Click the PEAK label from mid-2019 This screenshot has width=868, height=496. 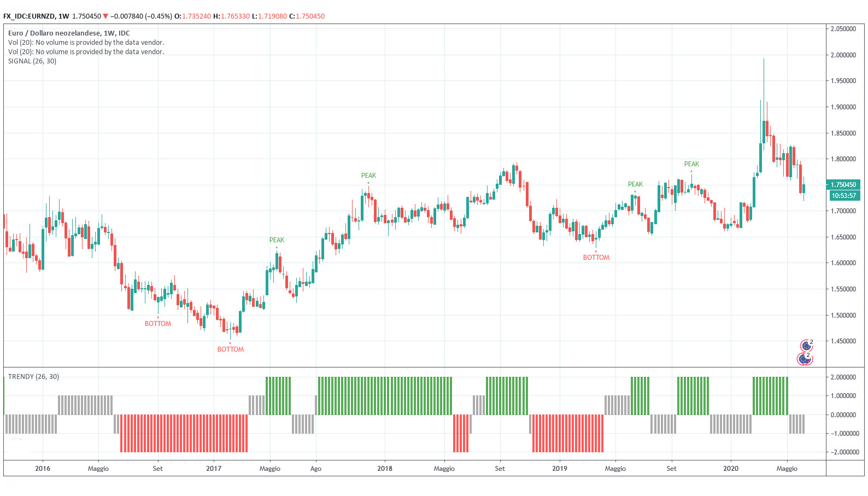pyautogui.click(x=635, y=184)
